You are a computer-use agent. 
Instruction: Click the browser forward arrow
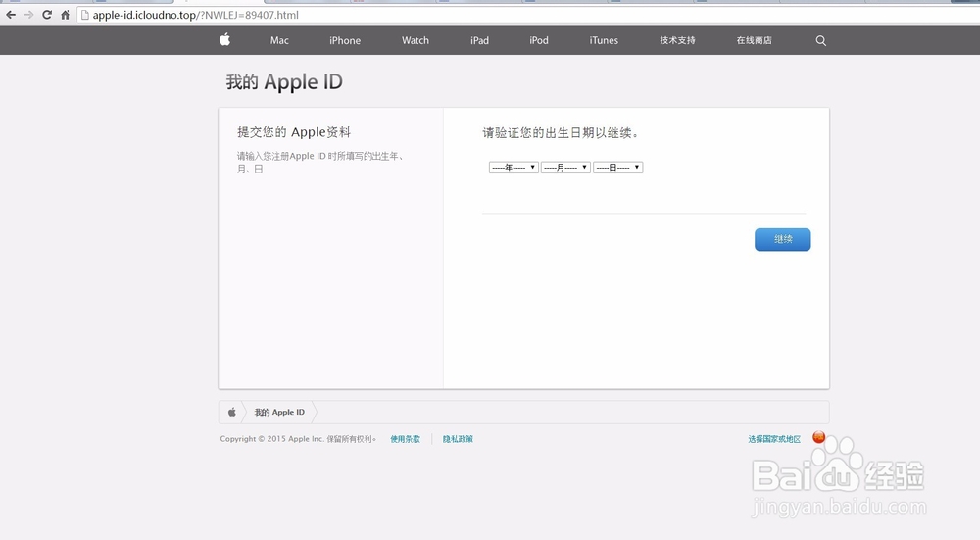[28, 15]
